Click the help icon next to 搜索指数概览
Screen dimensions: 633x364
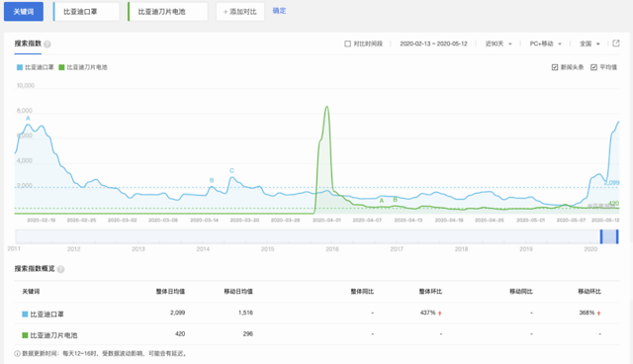(60, 269)
